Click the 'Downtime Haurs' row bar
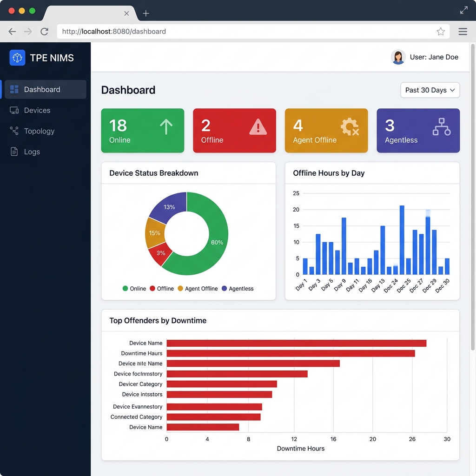The width and height of the screenshot is (476, 476). 291,353
